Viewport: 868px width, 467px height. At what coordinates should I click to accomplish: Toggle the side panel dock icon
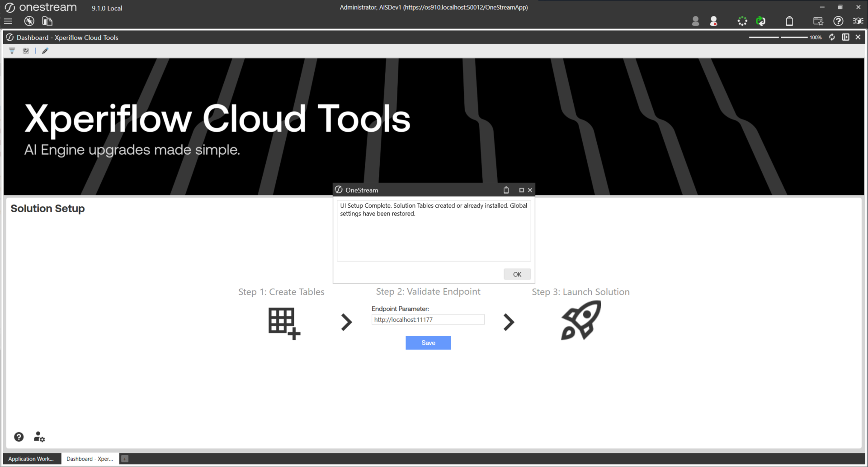(x=845, y=37)
